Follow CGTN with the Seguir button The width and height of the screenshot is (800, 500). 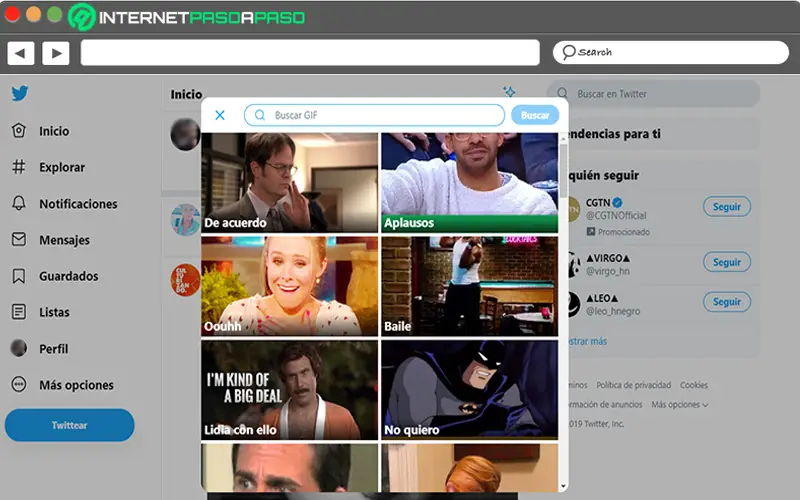(x=727, y=207)
